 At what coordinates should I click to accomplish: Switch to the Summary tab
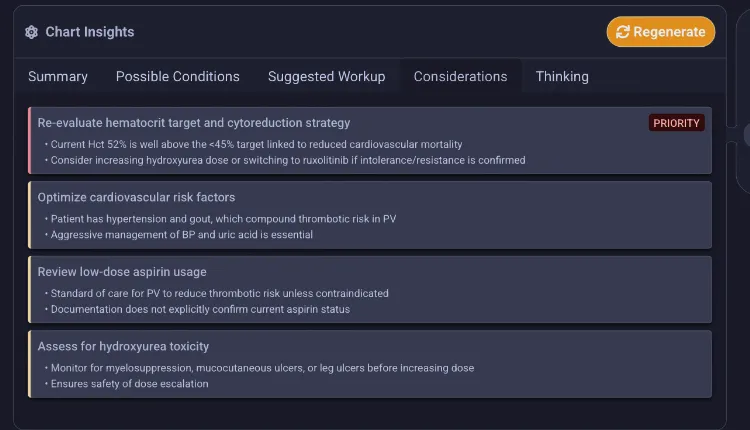(x=58, y=77)
